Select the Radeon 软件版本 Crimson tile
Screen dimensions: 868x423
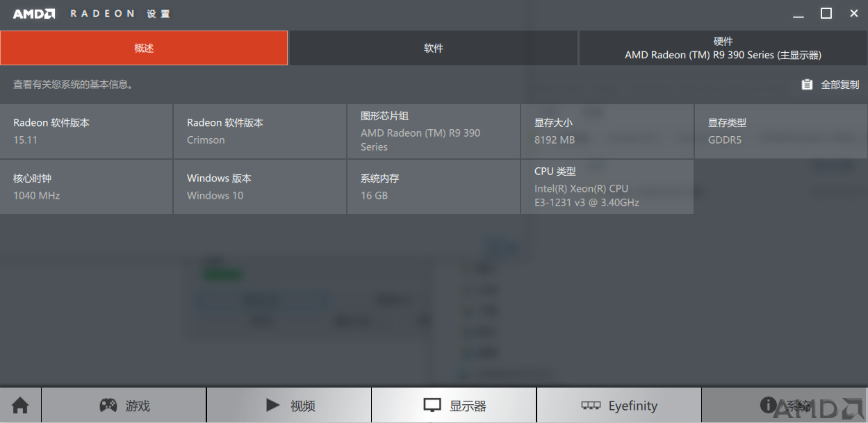[x=260, y=131]
